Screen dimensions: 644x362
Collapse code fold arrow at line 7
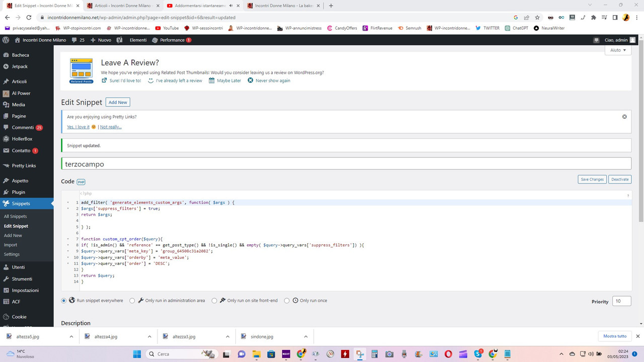tap(68, 239)
